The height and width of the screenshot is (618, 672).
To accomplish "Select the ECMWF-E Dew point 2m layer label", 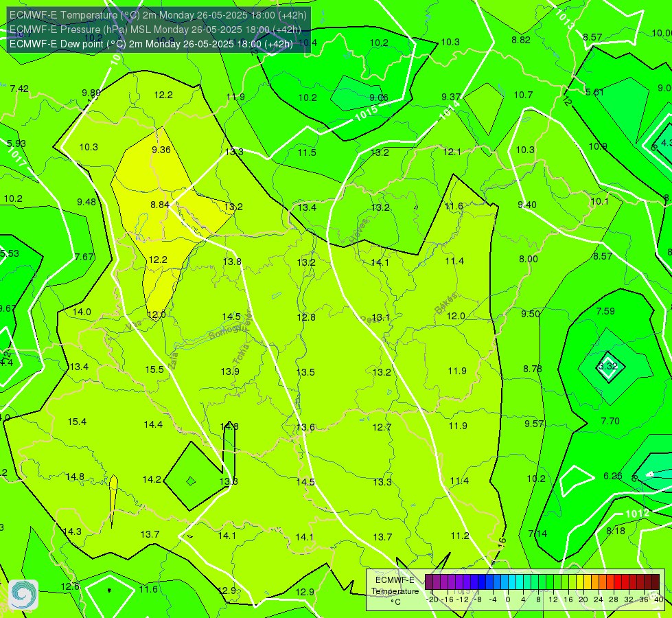I will pos(151,44).
